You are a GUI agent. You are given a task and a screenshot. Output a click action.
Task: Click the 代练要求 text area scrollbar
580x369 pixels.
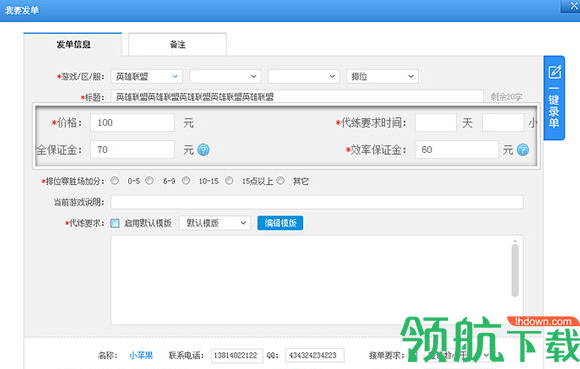pyautogui.click(x=515, y=270)
